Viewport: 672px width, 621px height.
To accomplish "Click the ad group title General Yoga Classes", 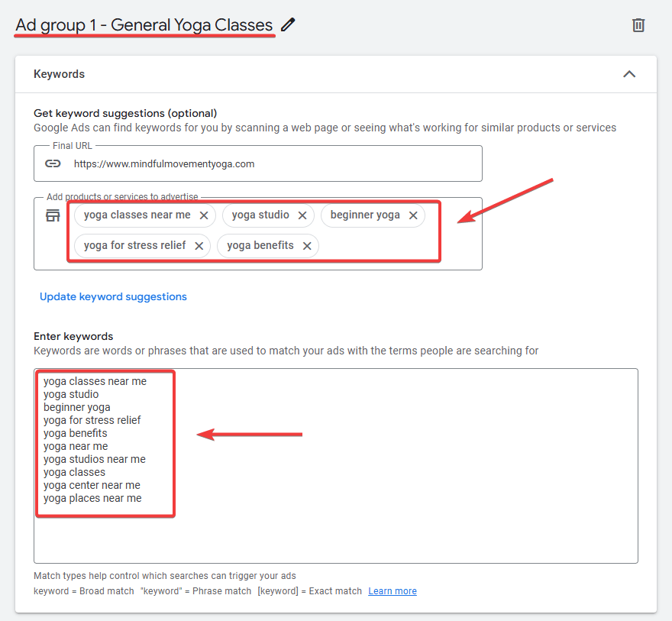I will 144,25.
